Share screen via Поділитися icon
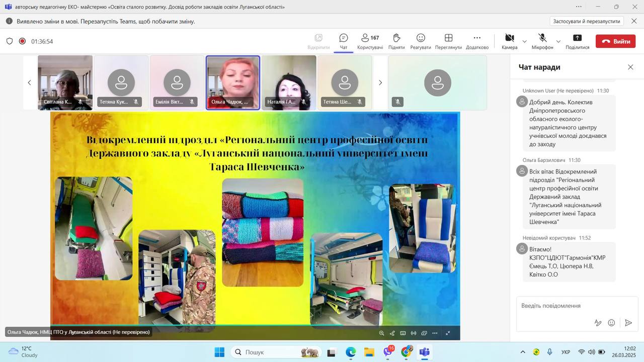 point(577,41)
